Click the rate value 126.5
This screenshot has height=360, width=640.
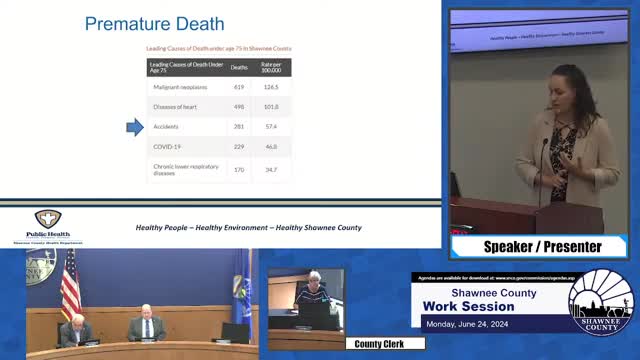pos(271,87)
